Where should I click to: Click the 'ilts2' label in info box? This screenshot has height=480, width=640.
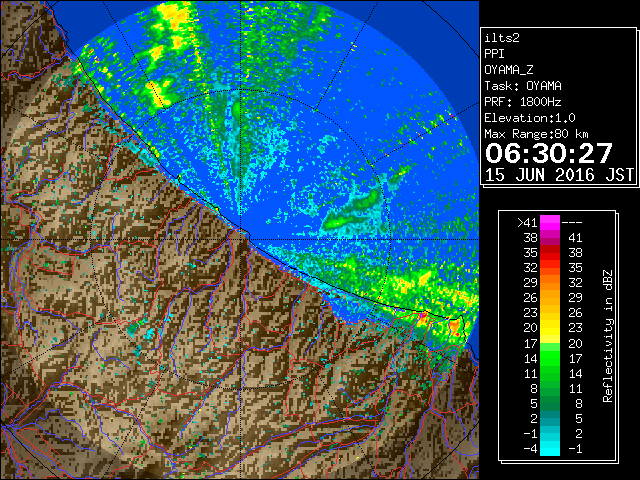(x=502, y=38)
